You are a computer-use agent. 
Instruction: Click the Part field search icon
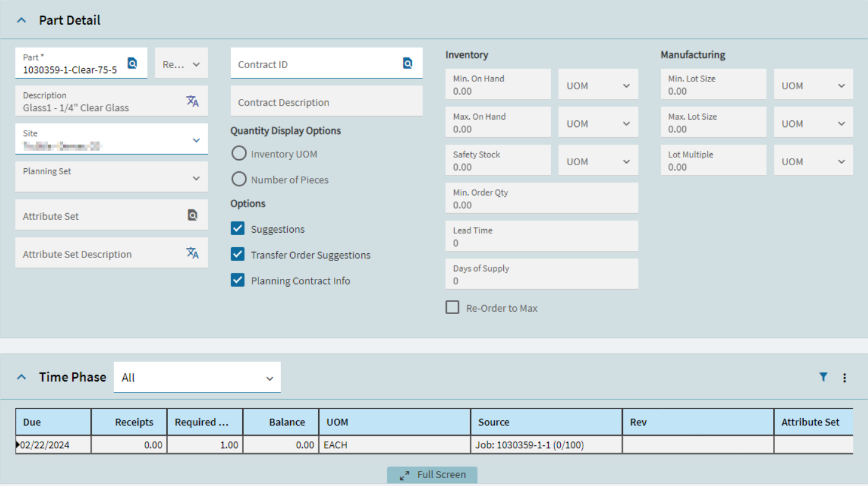(132, 63)
